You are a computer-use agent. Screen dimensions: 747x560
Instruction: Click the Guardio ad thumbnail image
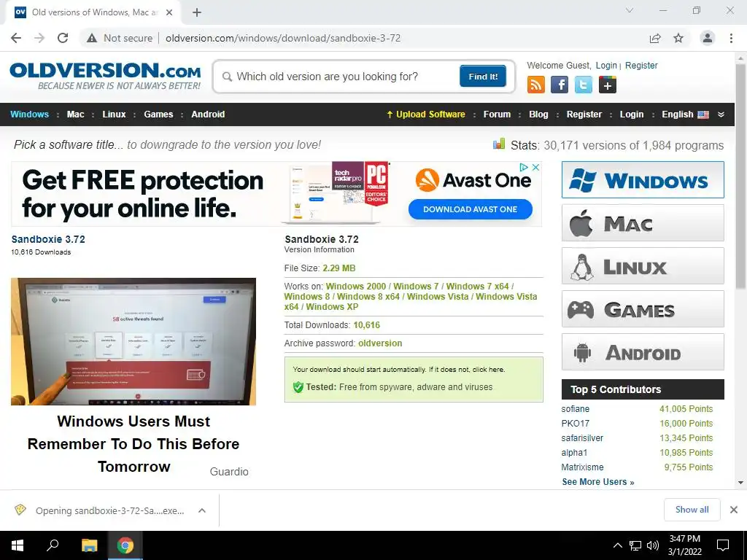(133, 341)
